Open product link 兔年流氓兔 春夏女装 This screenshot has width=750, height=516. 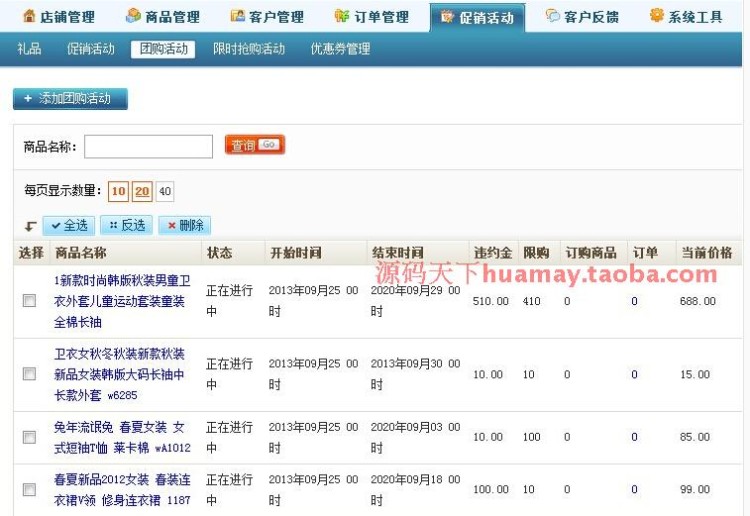tap(122, 438)
